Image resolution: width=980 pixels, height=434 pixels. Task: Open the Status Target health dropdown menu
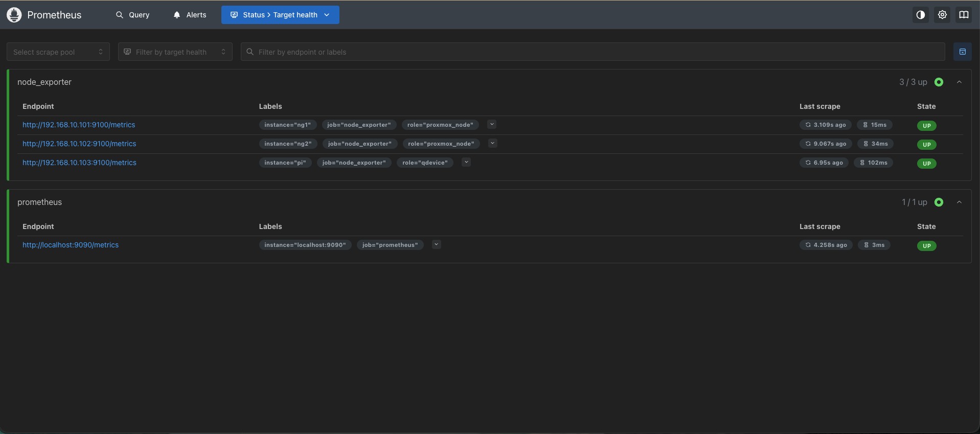tap(280, 15)
